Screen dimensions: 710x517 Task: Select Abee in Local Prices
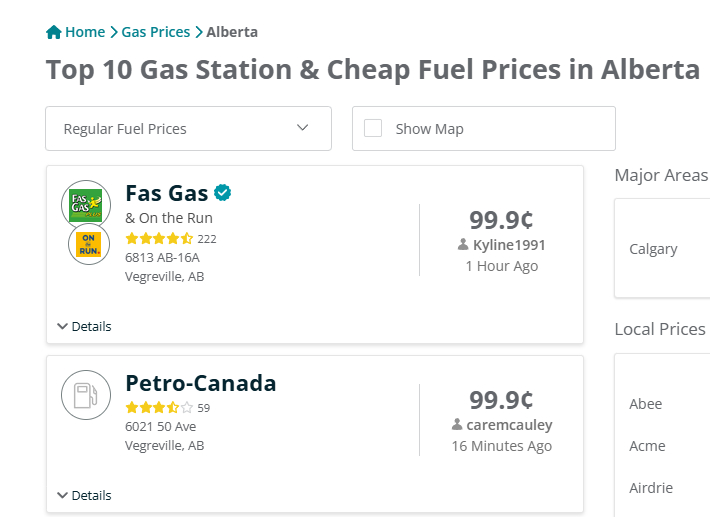point(645,404)
